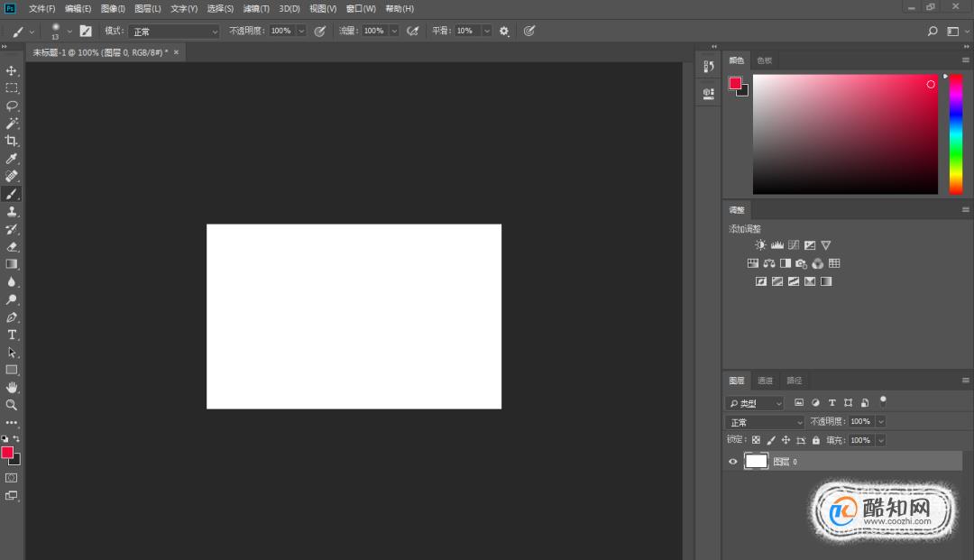Select the Move tool
The height and width of the screenshot is (560, 974).
pyautogui.click(x=12, y=70)
